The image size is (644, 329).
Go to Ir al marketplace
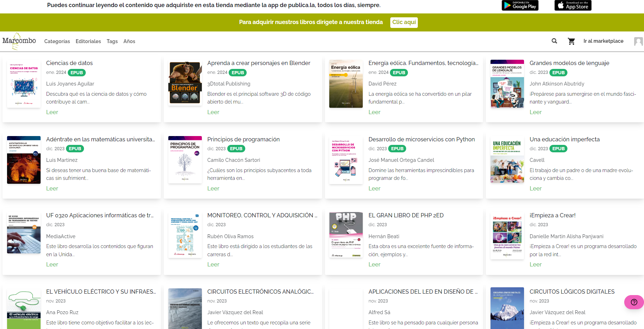[603, 41]
